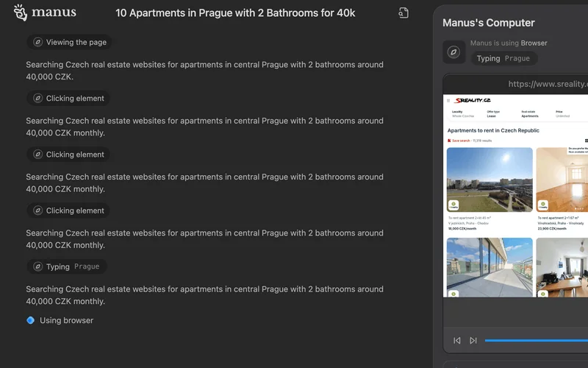The width and height of the screenshot is (588, 368).
Task: Select the second "Clicking element" step chip
Action: click(x=68, y=155)
